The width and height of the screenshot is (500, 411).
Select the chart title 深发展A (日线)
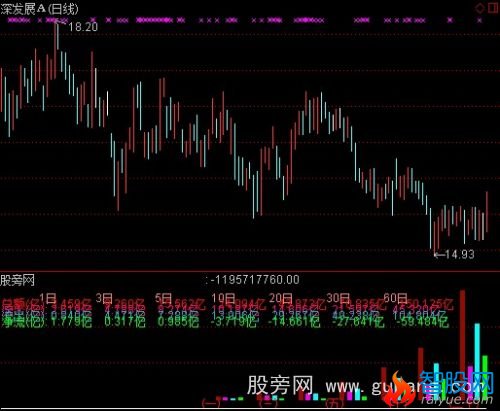point(39,9)
